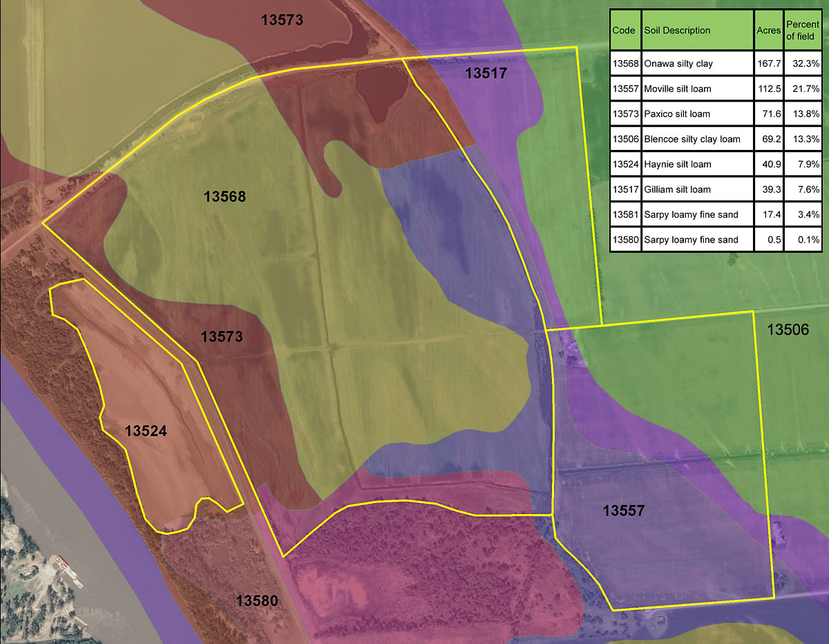Select the 13517 code cell in the table
Image resolution: width=829 pixels, height=644 pixels.
pos(625,189)
